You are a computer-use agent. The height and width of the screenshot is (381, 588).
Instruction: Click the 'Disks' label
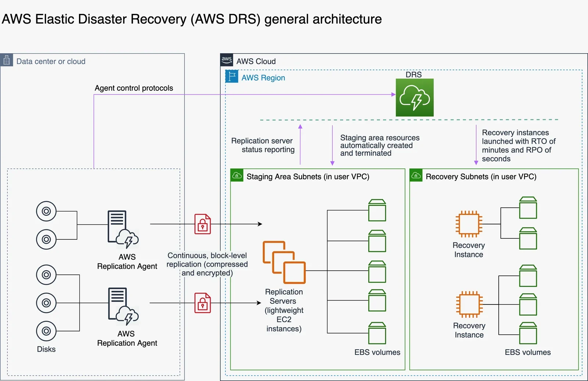pyautogui.click(x=46, y=349)
